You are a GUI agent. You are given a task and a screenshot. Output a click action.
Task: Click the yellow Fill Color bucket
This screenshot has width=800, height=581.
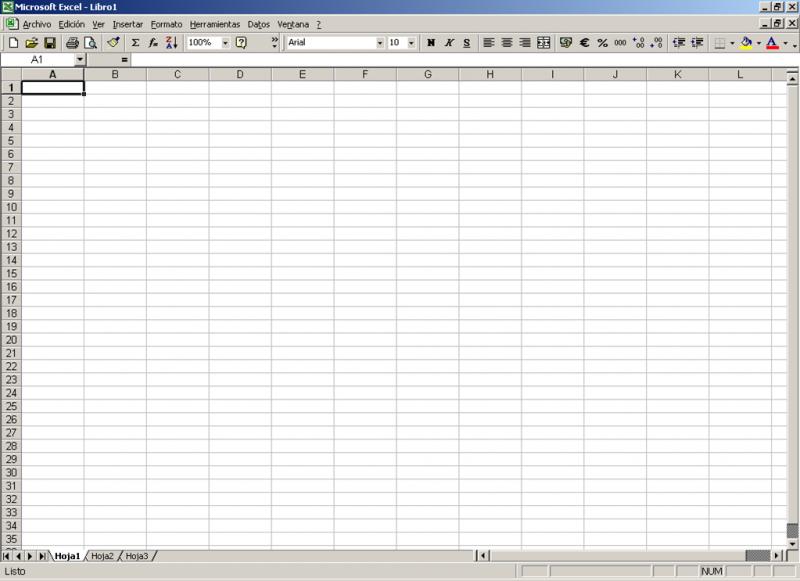pyautogui.click(x=746, y=43)
